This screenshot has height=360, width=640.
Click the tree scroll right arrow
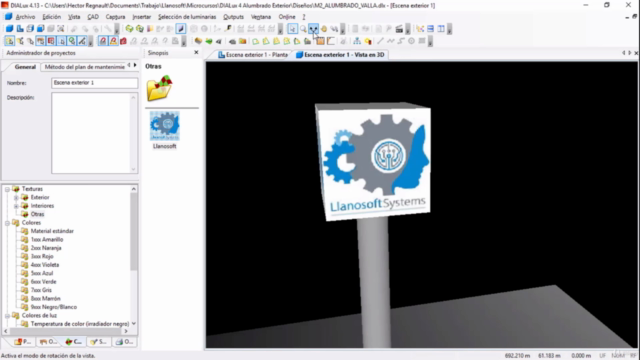[x=126, y=331]
